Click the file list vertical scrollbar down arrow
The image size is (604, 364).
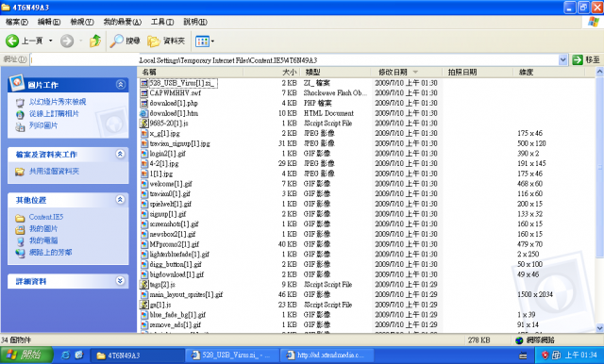(x=599, y=328)
